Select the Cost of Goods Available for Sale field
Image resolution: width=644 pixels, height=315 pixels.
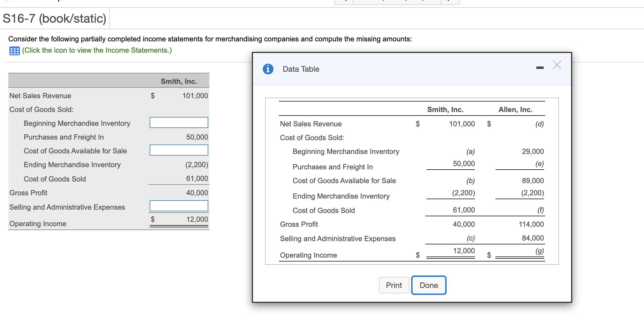(178, 150)
